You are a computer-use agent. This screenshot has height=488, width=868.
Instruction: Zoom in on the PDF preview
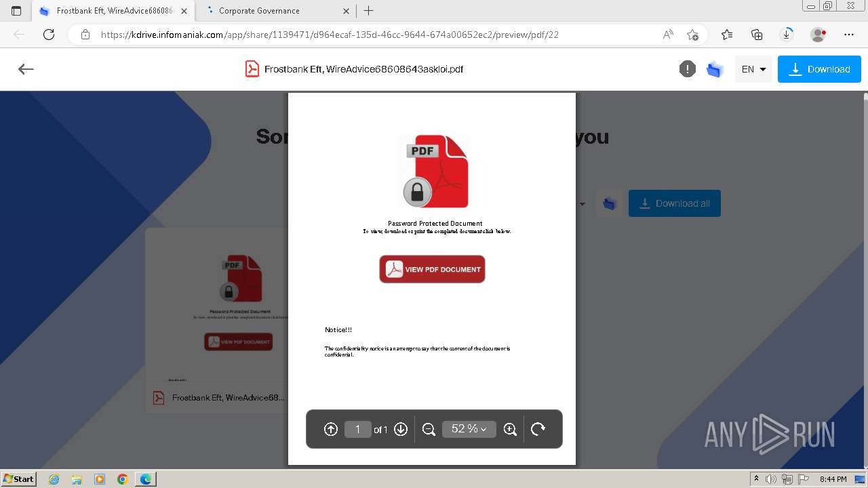pyautogui.click(x=511, y=429)
